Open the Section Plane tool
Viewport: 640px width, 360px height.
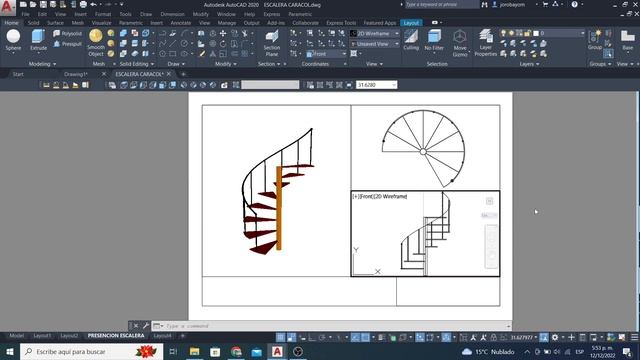[x=271, y=43]
